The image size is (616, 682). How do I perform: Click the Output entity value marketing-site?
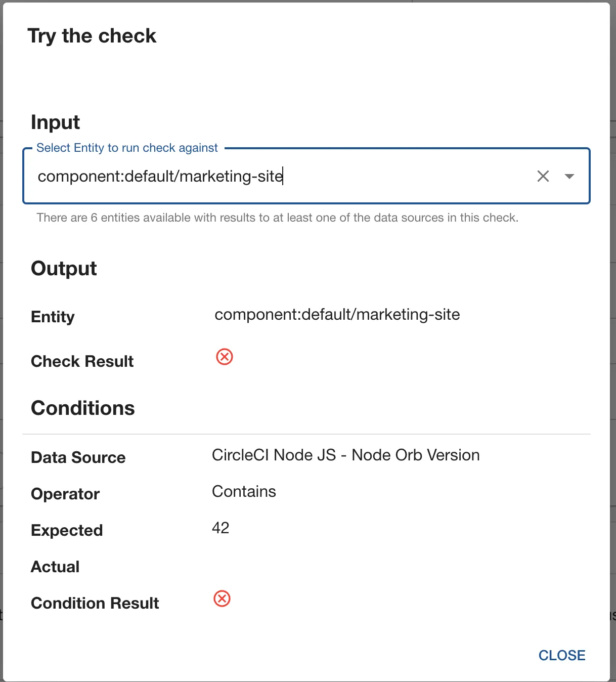[337, 315]
